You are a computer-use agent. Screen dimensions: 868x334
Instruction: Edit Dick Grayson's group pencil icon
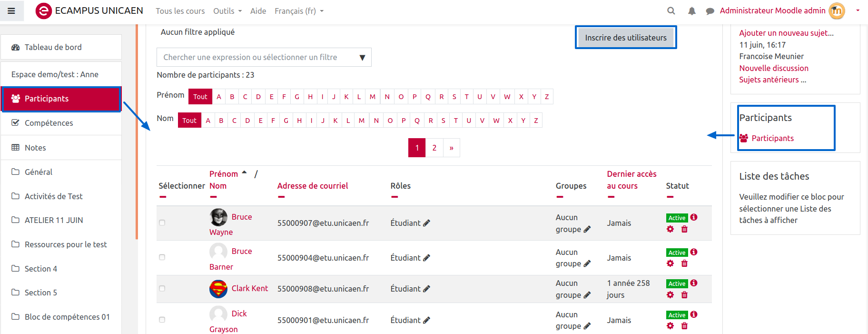[x=587, y=326]
